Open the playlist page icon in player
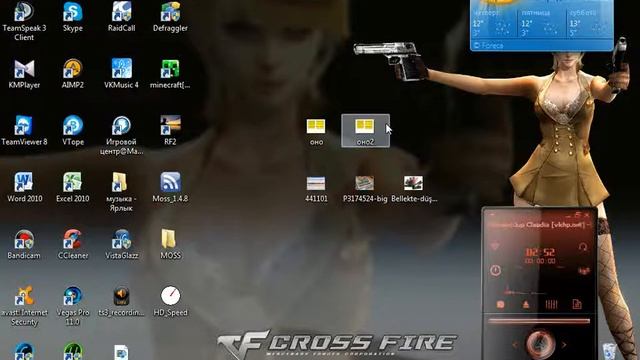This screenshot has height=360, width=640. click(x=577, y=304)
